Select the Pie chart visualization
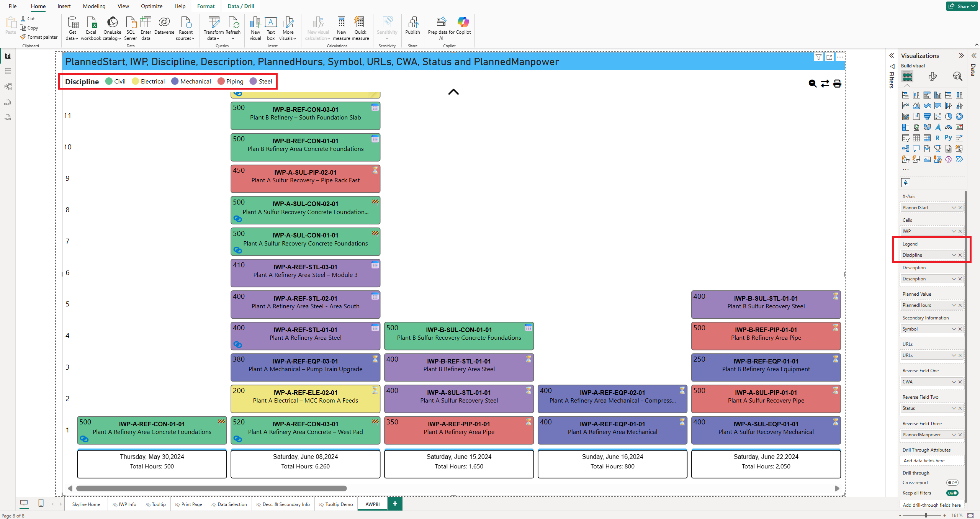The height and width of the screenshot is (519, 980). pos(948,116)
